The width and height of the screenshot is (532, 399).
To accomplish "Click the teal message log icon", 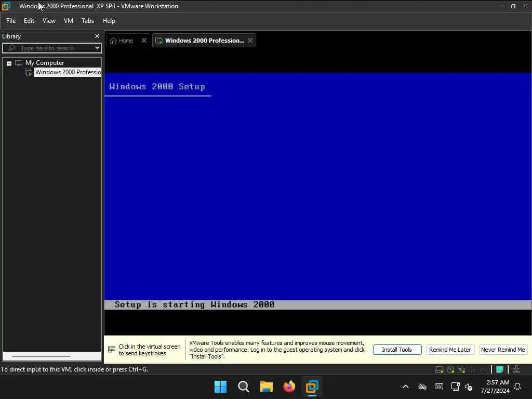I will coord(499,369).
